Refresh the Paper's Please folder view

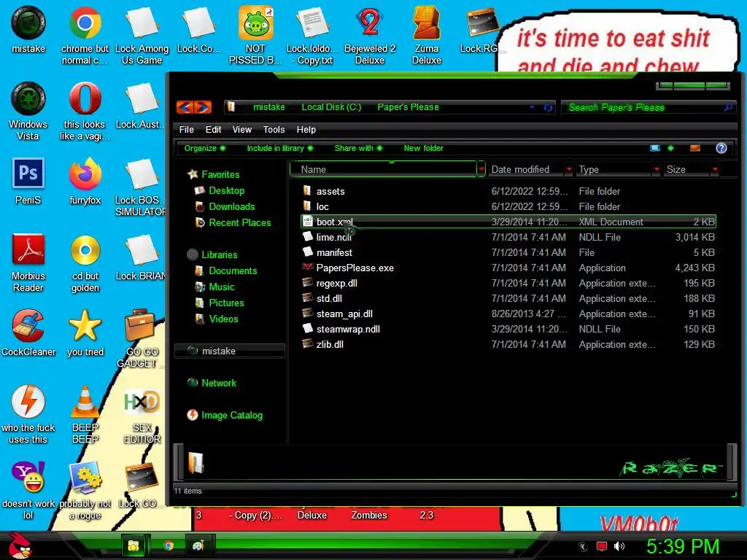pos(549,108)
